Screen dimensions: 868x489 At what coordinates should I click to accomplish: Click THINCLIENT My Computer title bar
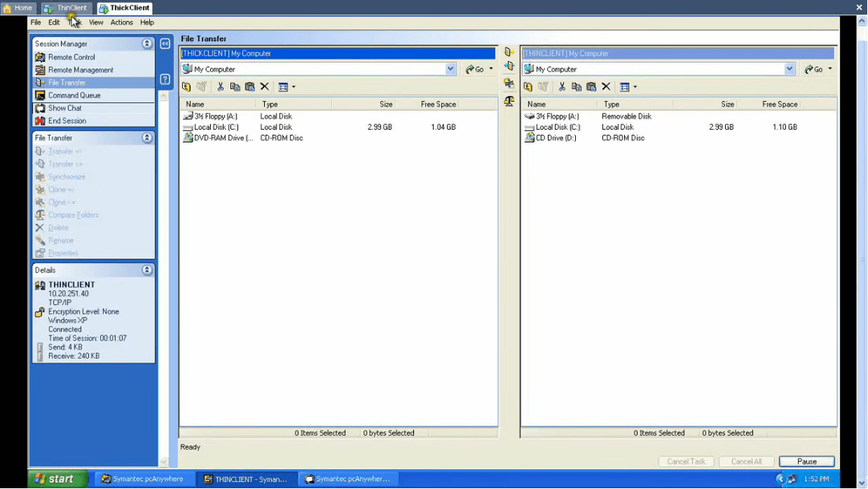click(x=678, y=53)
